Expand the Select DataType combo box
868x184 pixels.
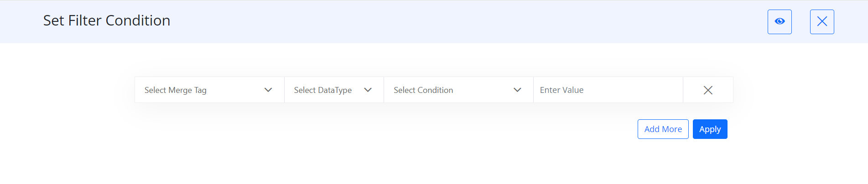point(334,90)
